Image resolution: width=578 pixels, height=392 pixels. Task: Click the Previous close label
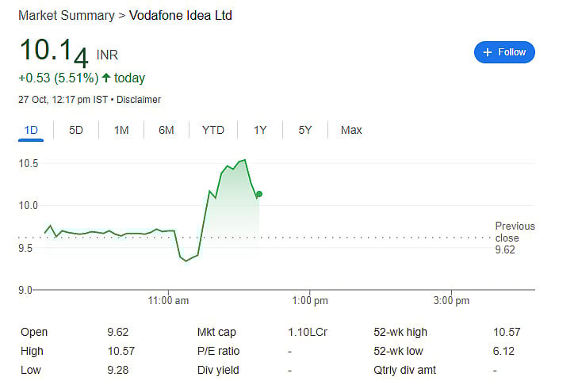point(515,232)
